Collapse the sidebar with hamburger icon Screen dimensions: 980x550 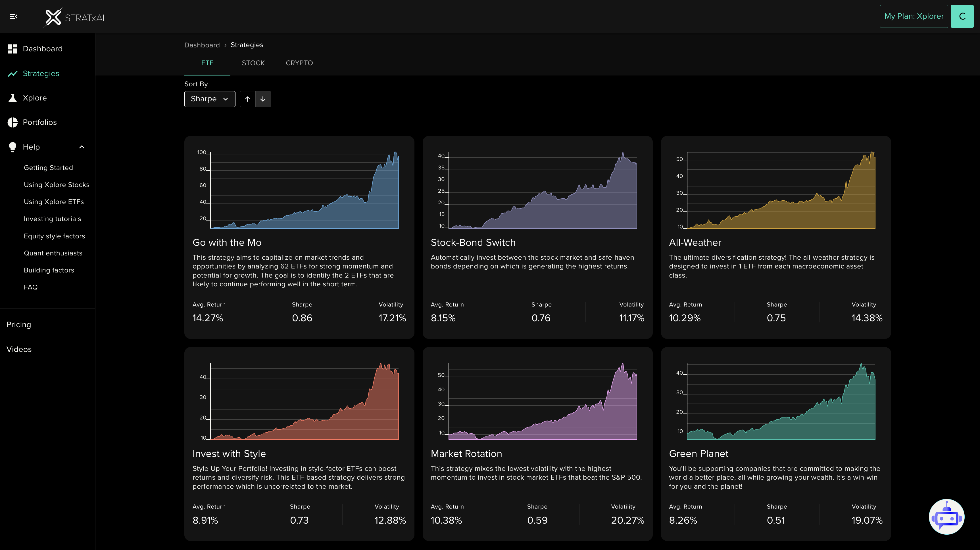[13, 16]
